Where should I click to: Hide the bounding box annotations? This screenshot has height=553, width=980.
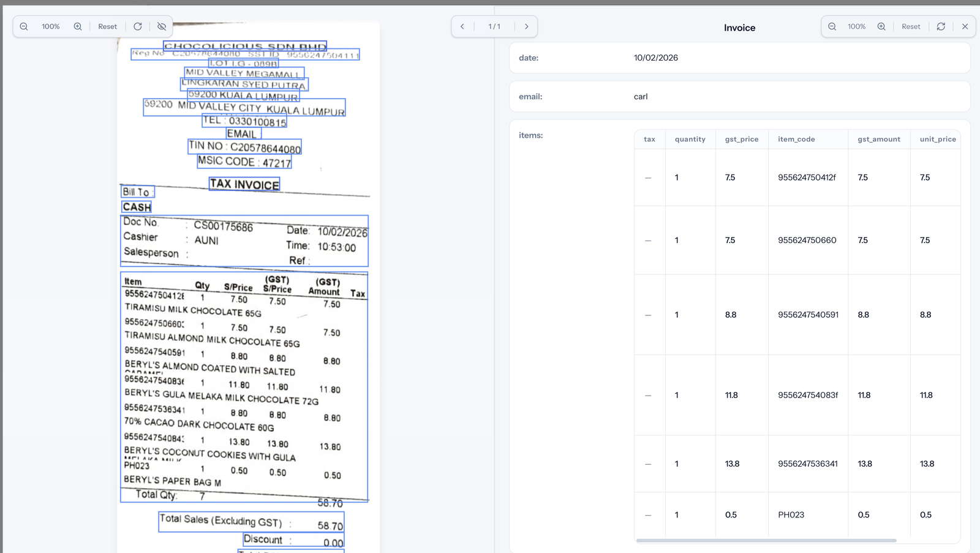(161, 26)
